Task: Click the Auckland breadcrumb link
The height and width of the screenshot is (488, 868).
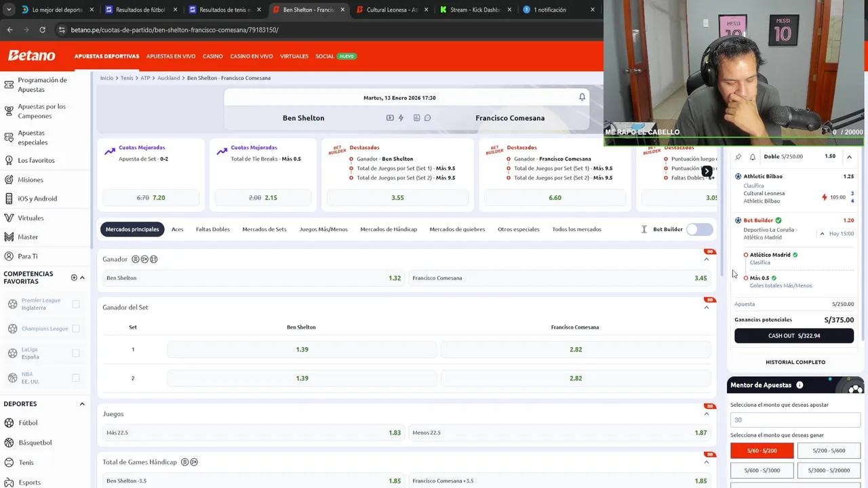Action: click(x=168, y=78)
